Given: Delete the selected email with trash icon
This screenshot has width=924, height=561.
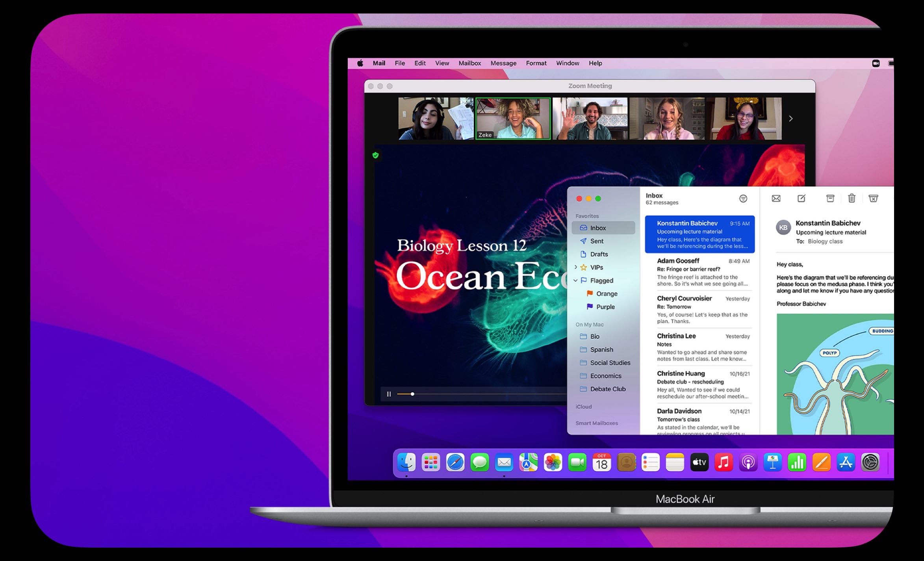Looking at the screenshot, I should (852, 198).
